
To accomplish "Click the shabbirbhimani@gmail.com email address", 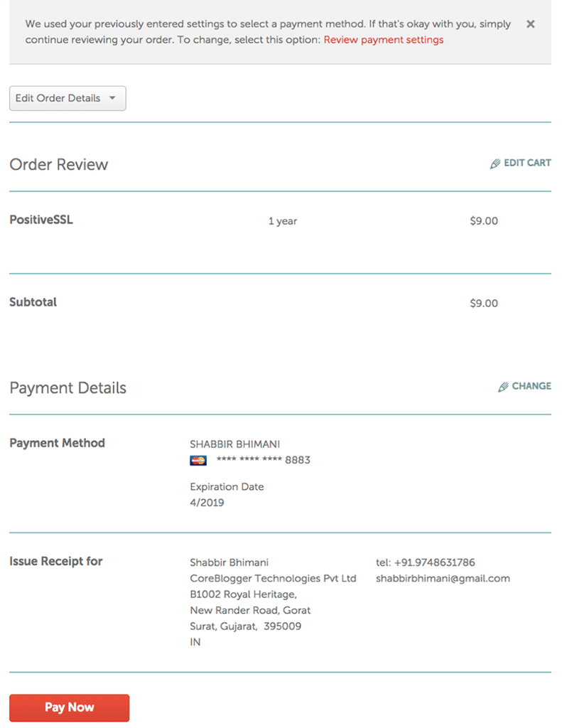I will point(443,579).
